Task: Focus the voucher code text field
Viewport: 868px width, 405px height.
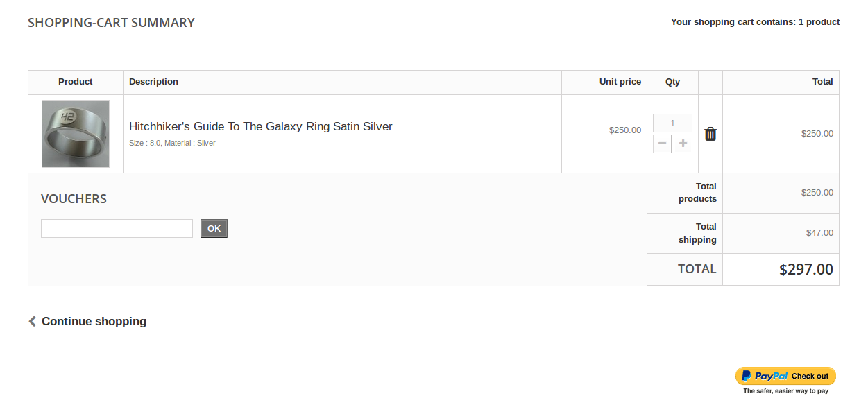Action: click(117, 228)
